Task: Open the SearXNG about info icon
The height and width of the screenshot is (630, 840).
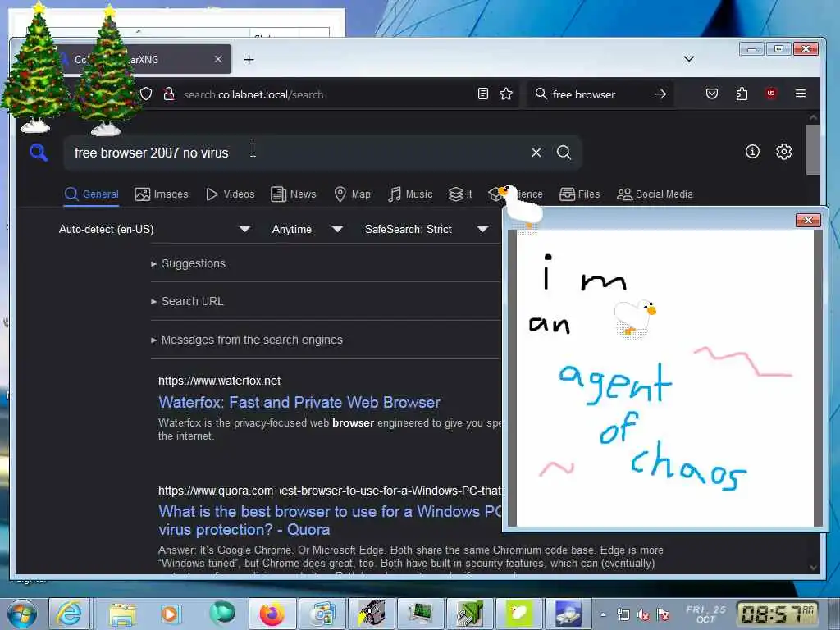Action: click(752, 152)
